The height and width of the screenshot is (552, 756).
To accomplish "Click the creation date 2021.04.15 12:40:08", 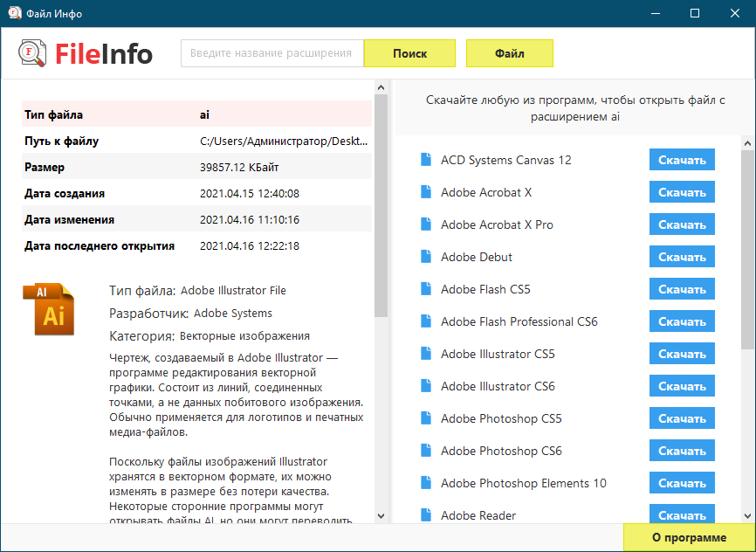I will (x=250, y=194).
